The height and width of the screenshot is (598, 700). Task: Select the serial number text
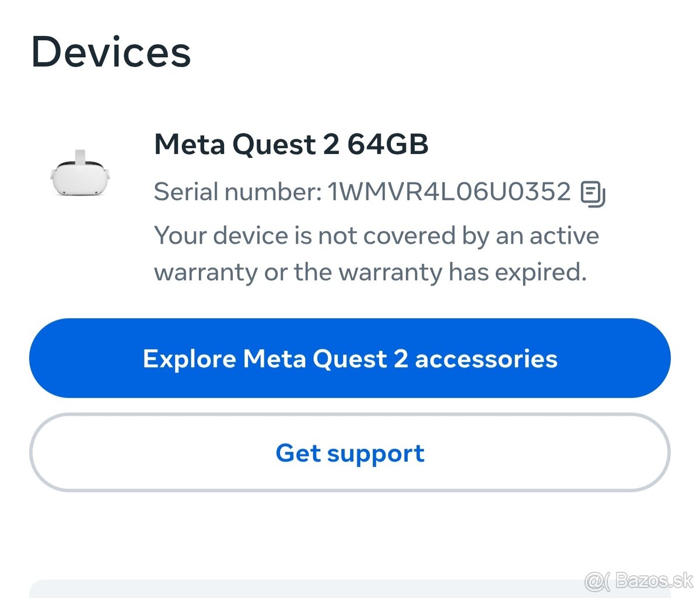pos(362,192)
